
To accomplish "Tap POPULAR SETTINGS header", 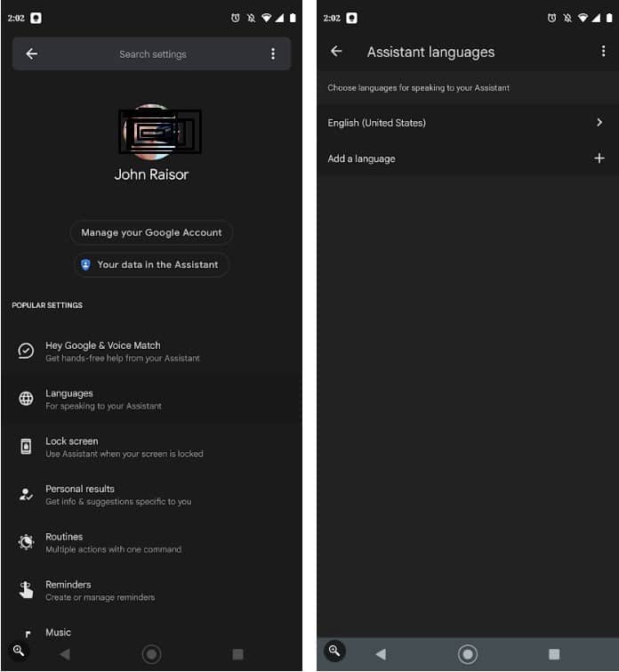I will tap(47, 305).
